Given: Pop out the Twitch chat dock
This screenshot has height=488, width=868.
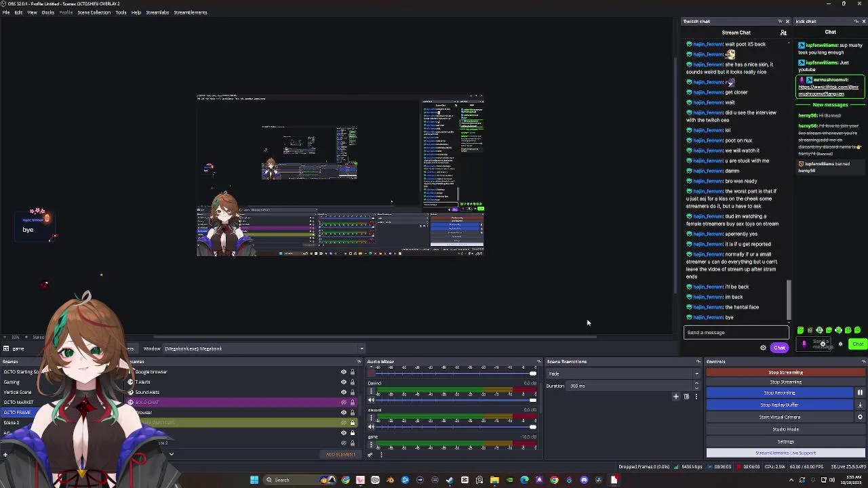Looking at the screenshot, I should [x=780, y=21].
